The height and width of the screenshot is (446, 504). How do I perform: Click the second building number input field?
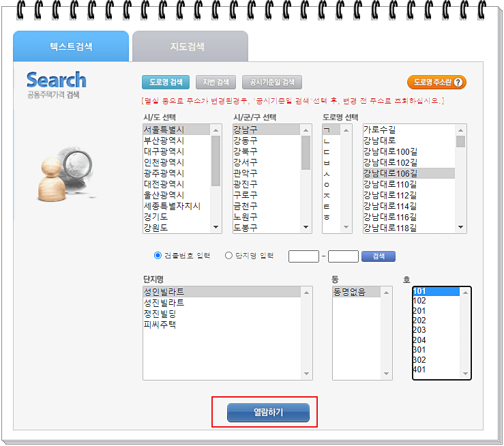pos(343,256)
